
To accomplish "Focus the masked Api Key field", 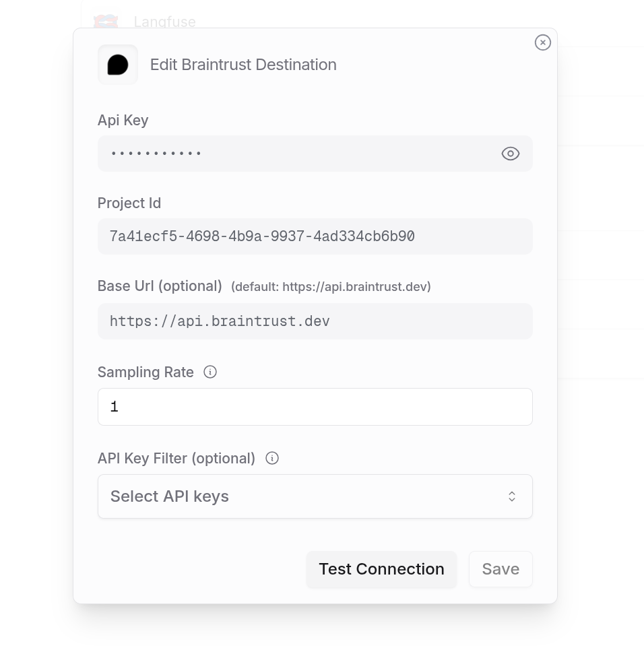I will coord(296,154).
